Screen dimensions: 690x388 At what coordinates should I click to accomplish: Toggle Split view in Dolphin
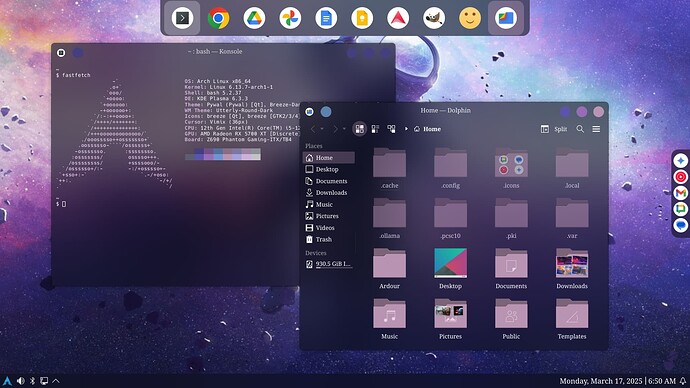[554, 129]
